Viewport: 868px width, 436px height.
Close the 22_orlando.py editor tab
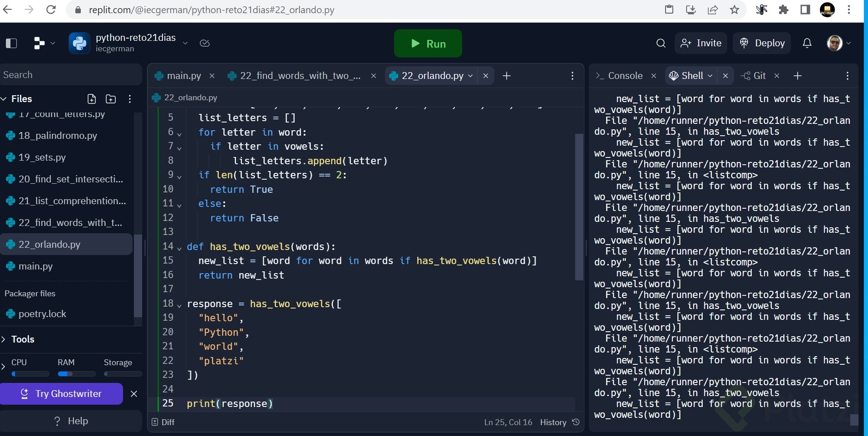click(486, 76)
